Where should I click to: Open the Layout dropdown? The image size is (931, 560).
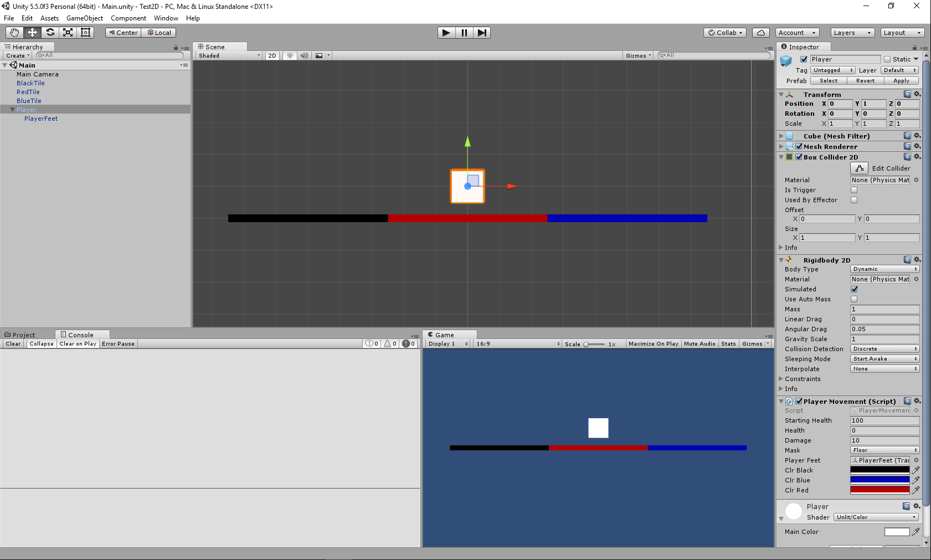[x=902, y=32]
